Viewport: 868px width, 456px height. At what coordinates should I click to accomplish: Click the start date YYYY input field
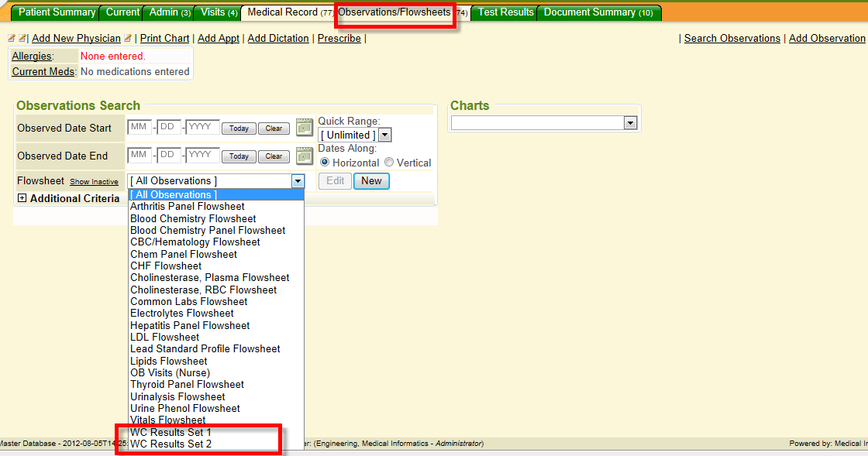coord(202,127)
